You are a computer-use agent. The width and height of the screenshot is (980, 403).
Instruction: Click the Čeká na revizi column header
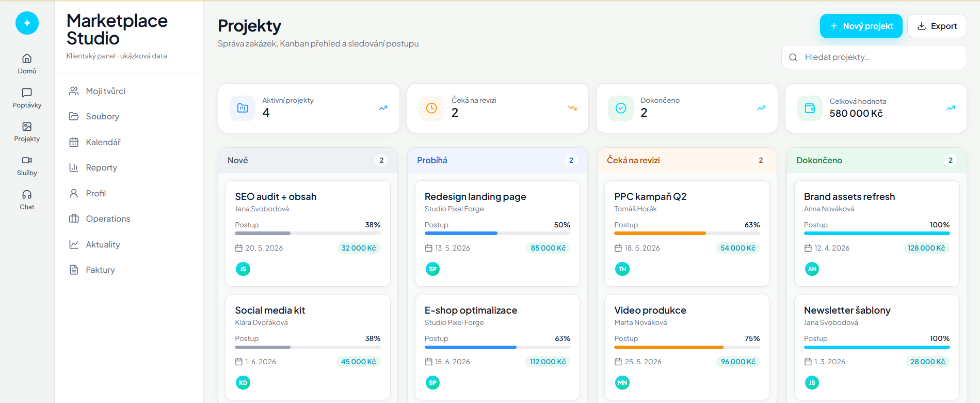pos(687,160)
